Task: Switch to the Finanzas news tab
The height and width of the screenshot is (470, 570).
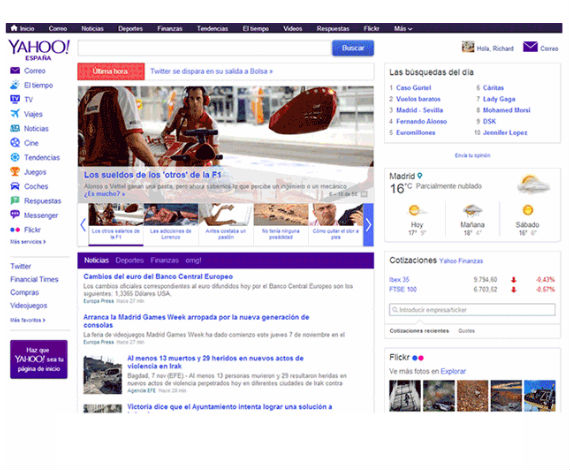Action: coord(164,260)
